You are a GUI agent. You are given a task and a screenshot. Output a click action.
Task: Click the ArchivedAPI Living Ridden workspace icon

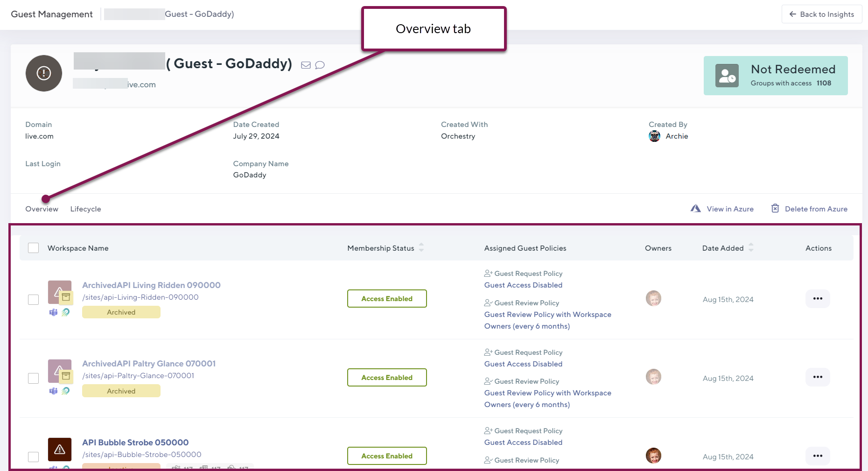tap(60, 292)
